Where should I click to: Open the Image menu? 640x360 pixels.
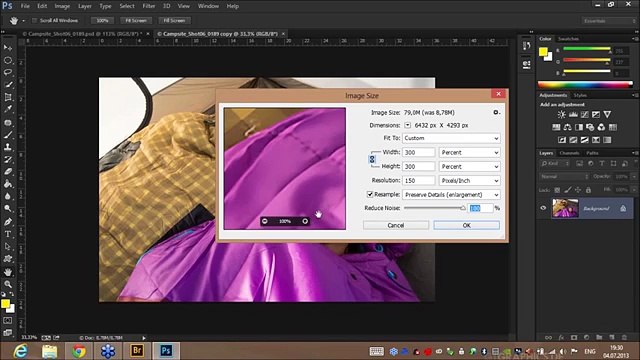[x=62, y=6]
